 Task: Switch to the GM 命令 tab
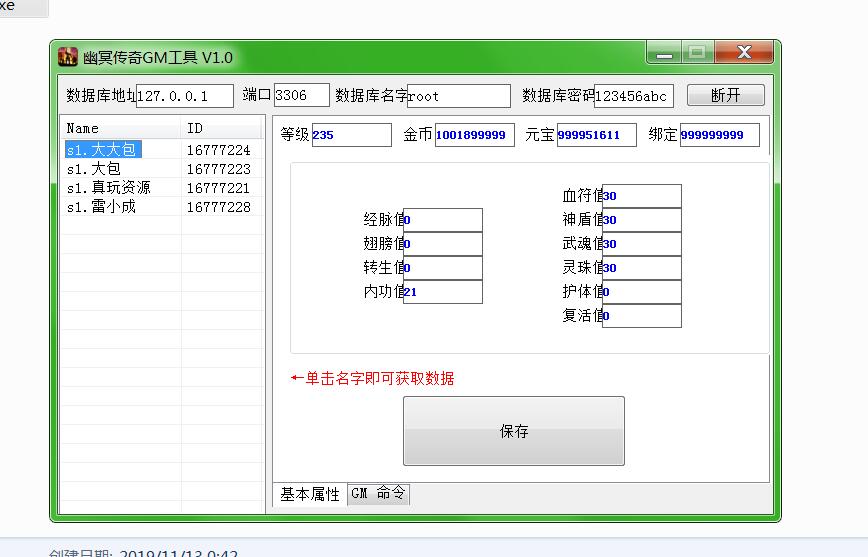coord(378,494)
